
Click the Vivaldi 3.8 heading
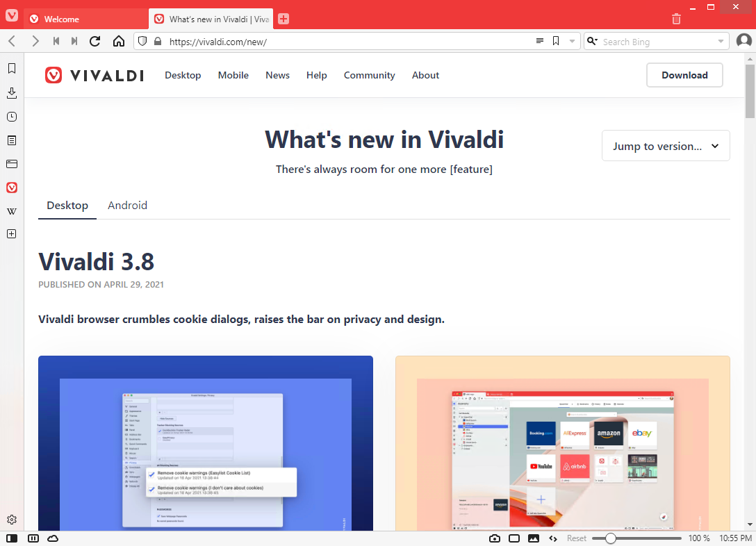[x=97, y=262]
